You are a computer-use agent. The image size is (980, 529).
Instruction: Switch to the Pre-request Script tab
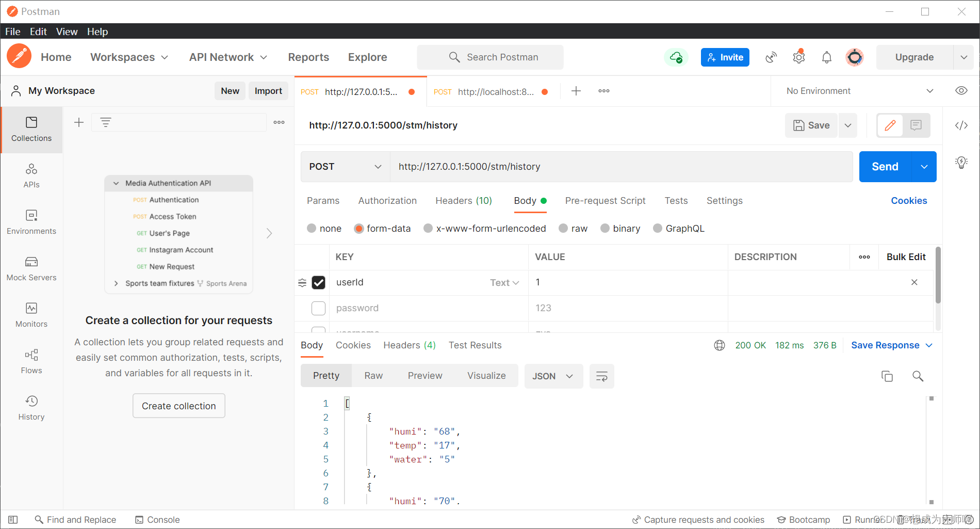(605, 201)
